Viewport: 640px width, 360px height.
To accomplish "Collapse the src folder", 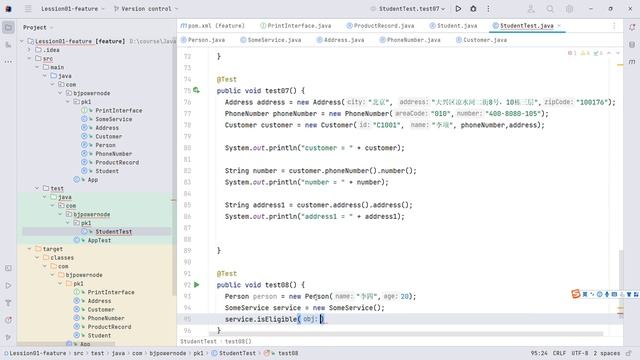I will pos(29,58).
